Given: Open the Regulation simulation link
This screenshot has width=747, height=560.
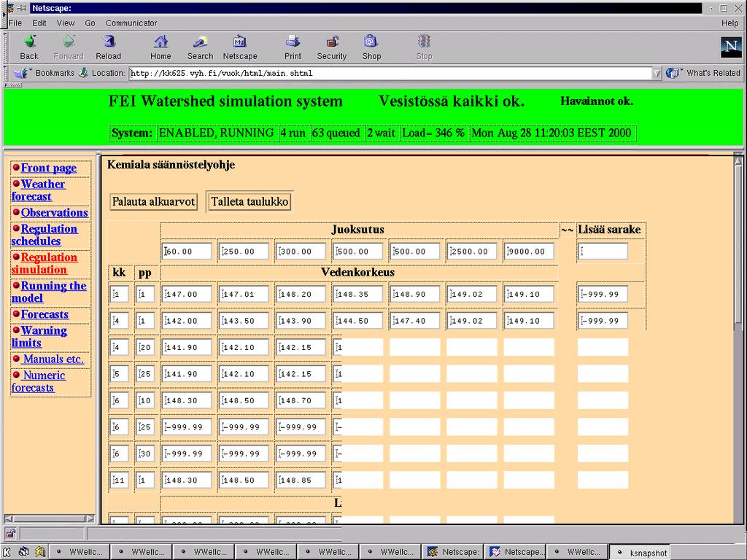Looking at the screenshot, I should [x=44, y=263].
